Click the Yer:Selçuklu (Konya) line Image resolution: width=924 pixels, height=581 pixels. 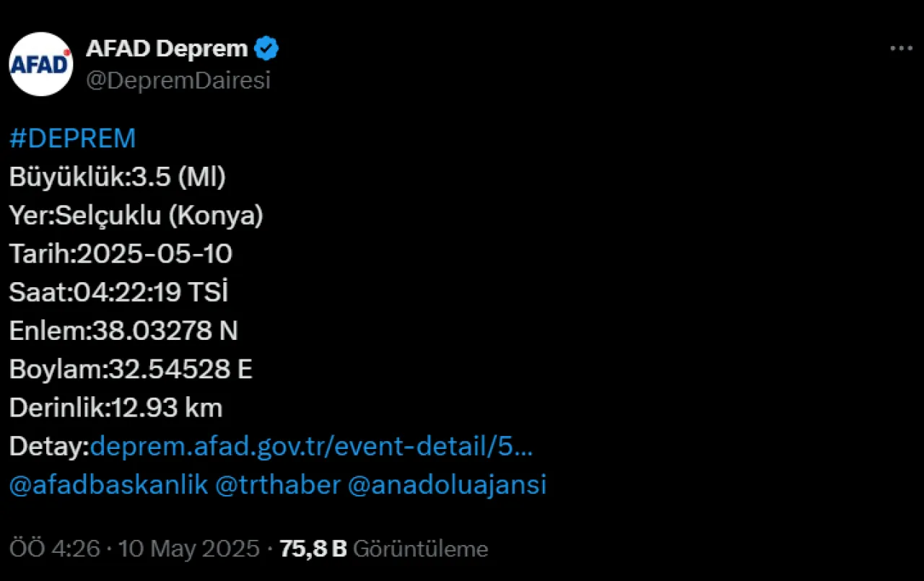tap(136, 216)
